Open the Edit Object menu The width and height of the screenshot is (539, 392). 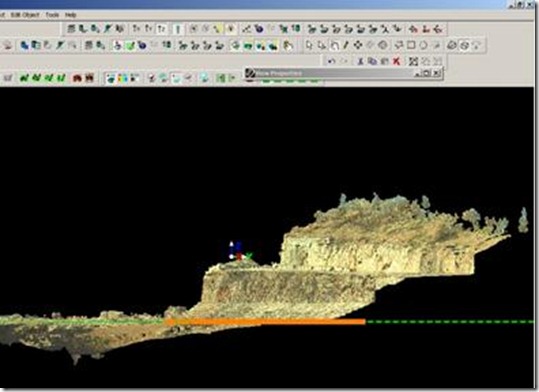pos(25,15)
